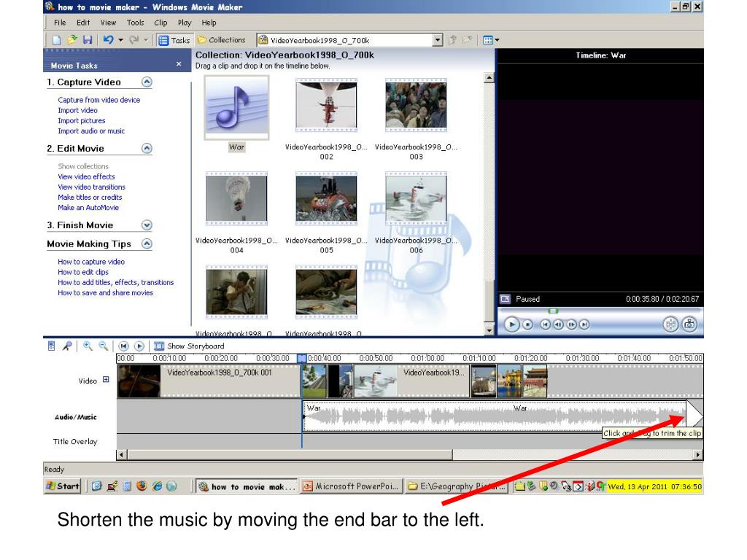Image resolution: width=747 pixels, height=560 pixels.
Task: Open the Redo history dropdown arrow
Action: point(146,40)
